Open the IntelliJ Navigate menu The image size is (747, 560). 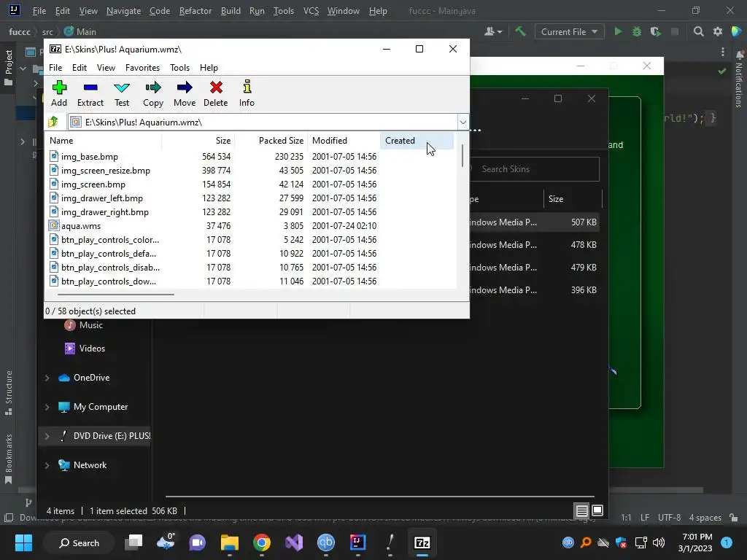click(x=123, y=10)
